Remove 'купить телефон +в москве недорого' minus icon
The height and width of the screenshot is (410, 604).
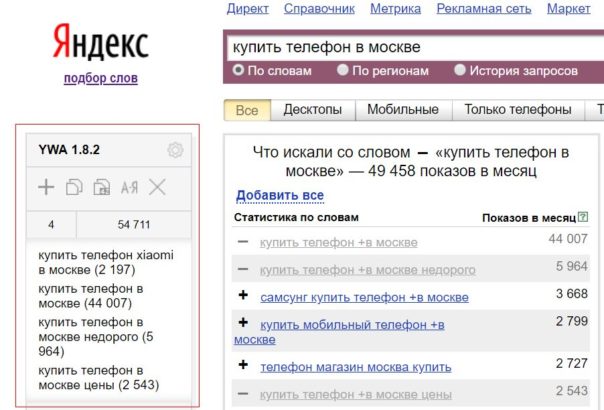(x=243, y=269)
